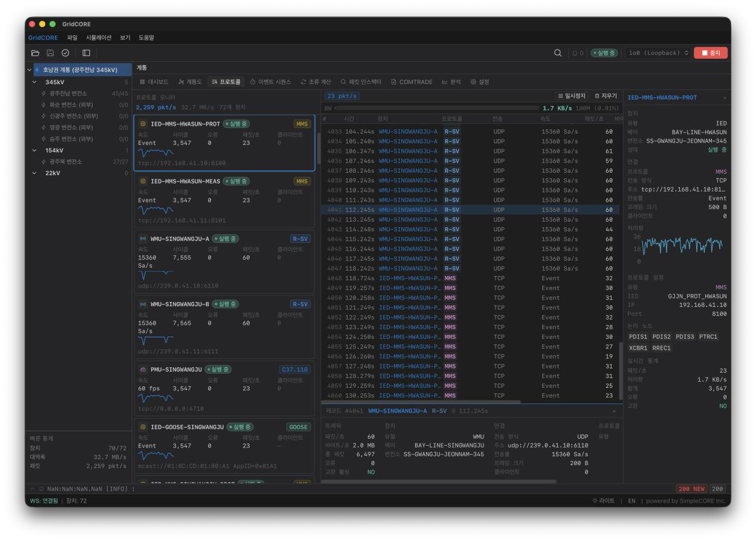The image size is (756, 540).
Task: Switch to the 이벤트 시퀀스 tab
Action: coord(270,82)
